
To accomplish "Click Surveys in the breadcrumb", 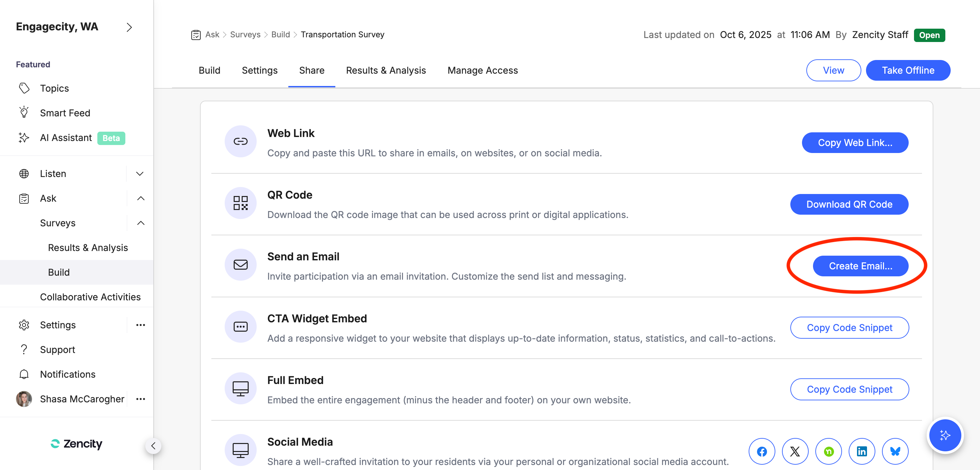I will [x=245, y=35].
